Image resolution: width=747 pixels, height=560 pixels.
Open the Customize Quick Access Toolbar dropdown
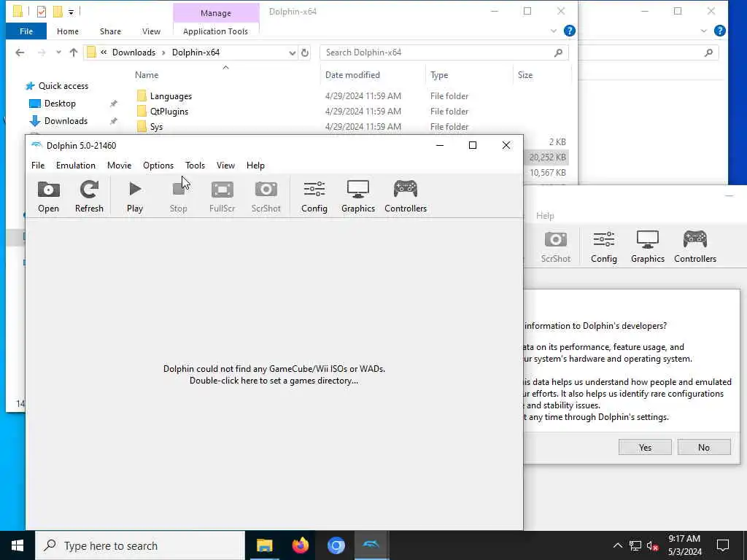coord(71,12)
